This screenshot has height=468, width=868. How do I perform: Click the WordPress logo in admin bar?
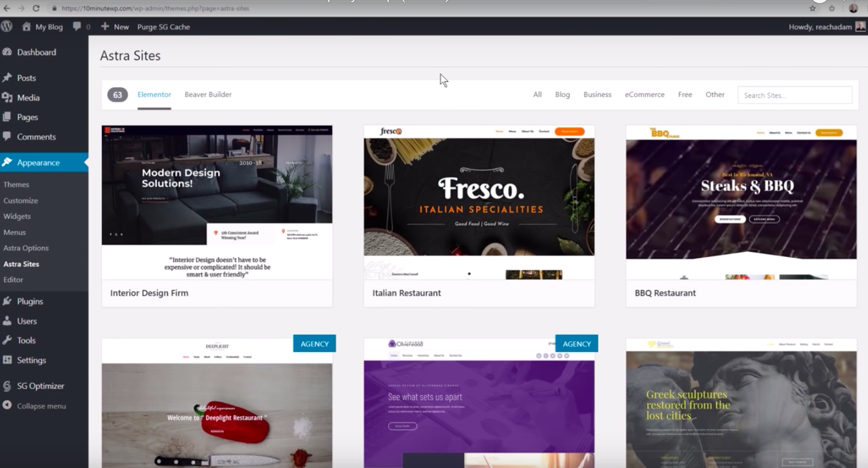(x=7, y=26)
